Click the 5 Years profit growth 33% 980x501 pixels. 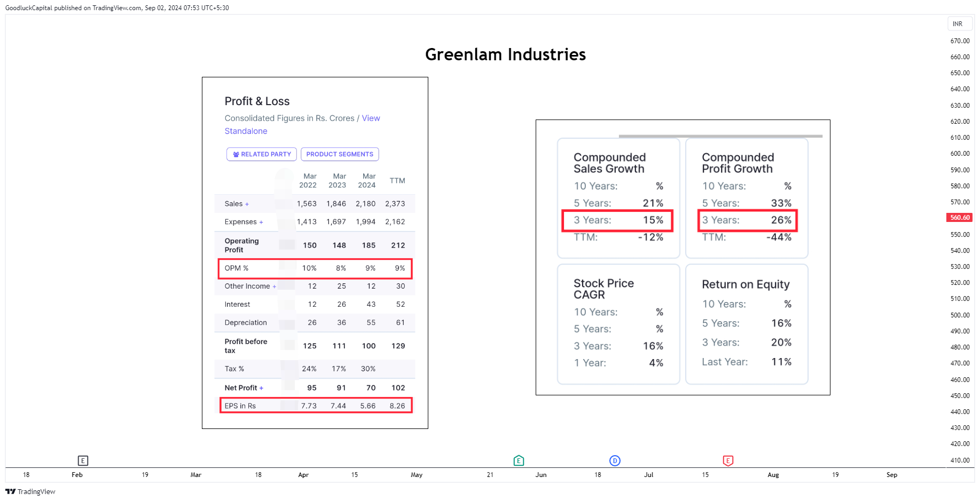pyautogui.click(x=781, y=203)
